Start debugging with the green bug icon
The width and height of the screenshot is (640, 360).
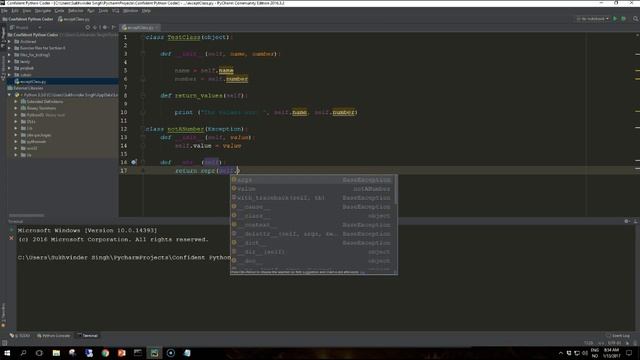click(x=624, y=19)
